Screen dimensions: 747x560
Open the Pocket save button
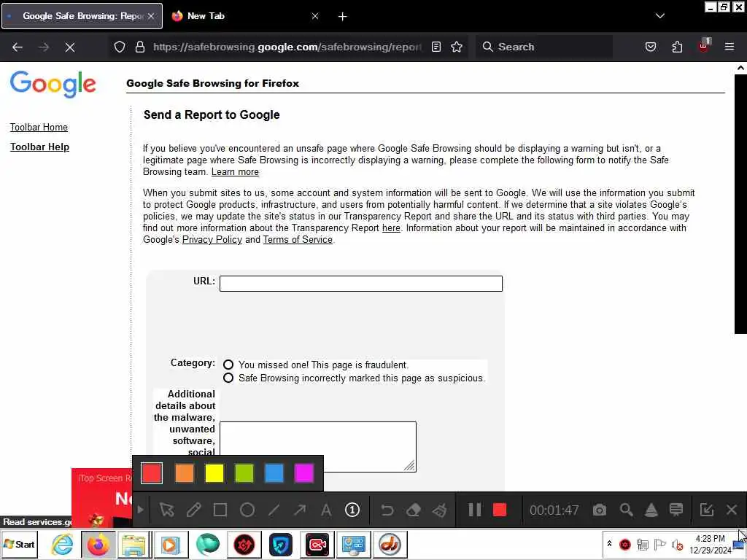click(650, 47)
